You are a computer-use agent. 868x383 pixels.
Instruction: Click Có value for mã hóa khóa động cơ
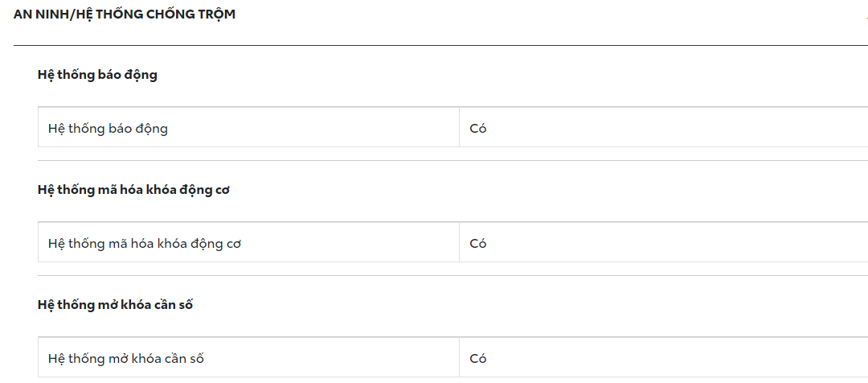point(478,243)
